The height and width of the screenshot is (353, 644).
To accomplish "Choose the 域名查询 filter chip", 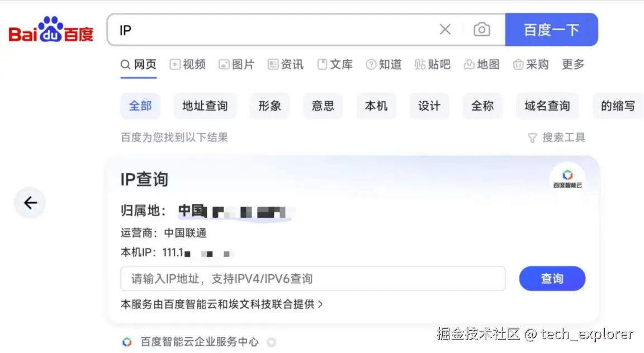I will pos(547,106).
